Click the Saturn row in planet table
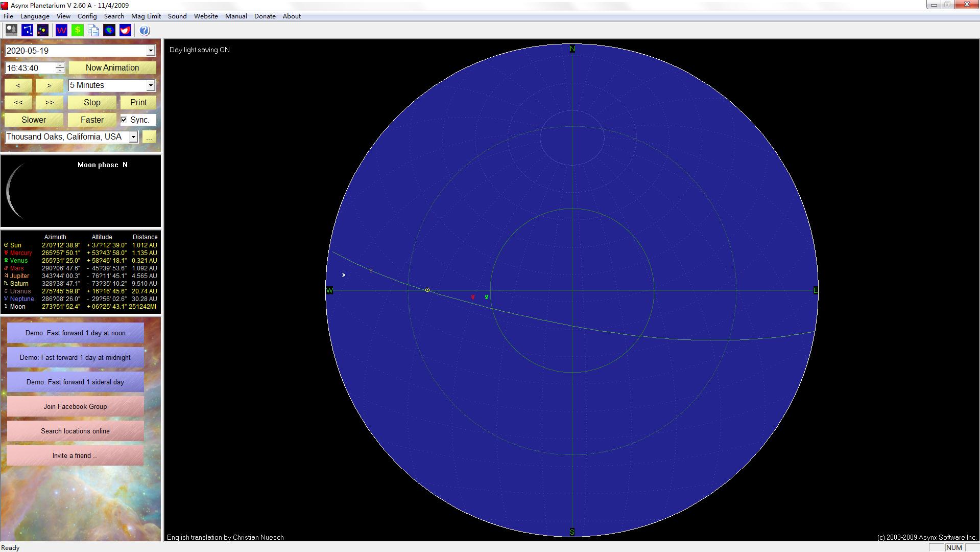Screen dimensions: 980x552 click(81, 284)
